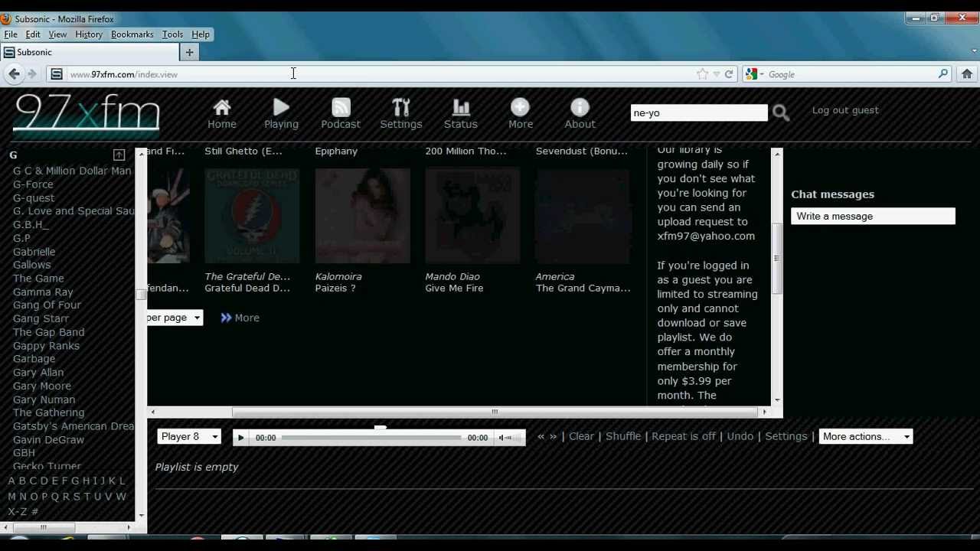Open the URL history dropdown arrow
Image resolution: width=980 pixels, height=551 pixels.
pos(717,74)
